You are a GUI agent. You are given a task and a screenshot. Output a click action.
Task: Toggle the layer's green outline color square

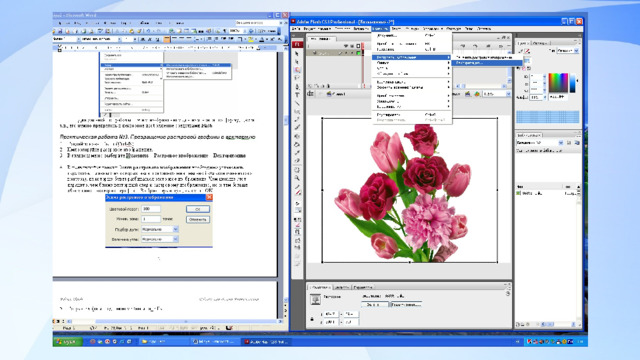[358, 53]
